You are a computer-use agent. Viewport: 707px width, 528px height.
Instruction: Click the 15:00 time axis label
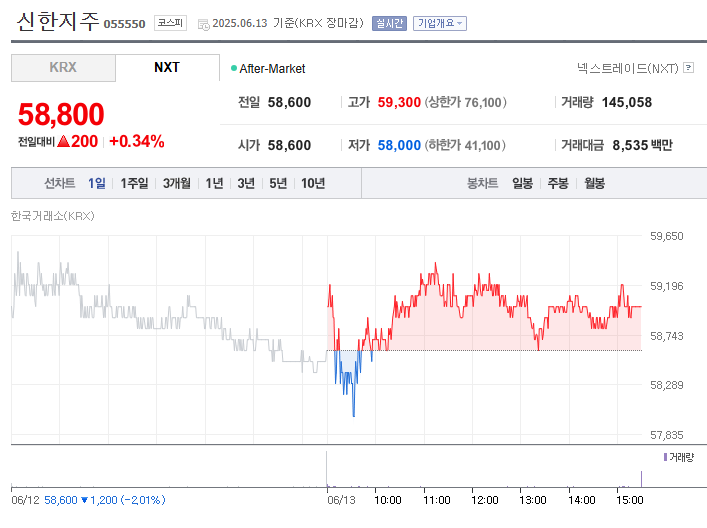tap(630, 500)
